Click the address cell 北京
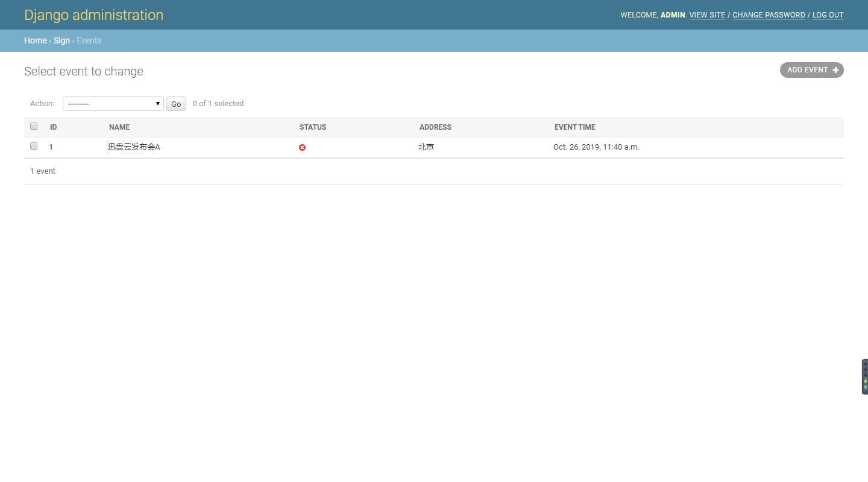Screen dimensions: 868x482 pos(426,147)
